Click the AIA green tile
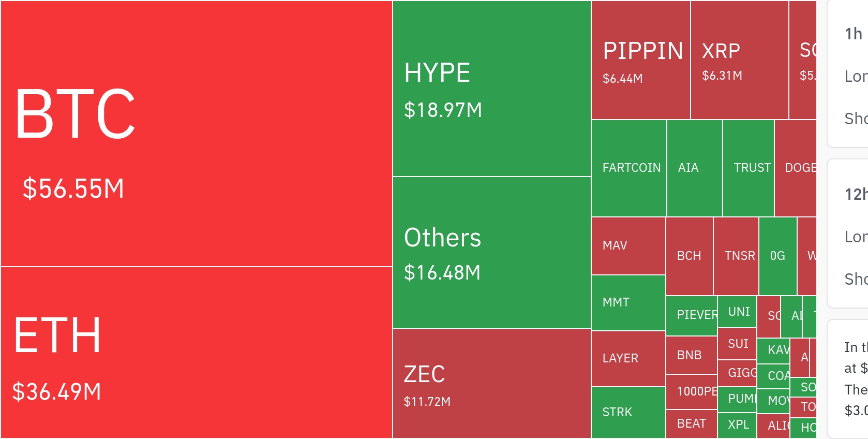 tap(694, 168)
